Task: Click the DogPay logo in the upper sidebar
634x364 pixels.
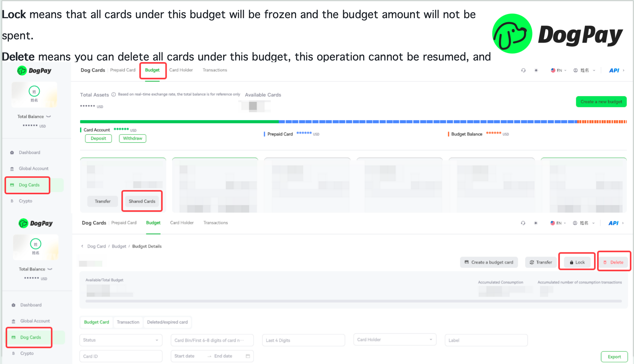Action: click(x=34, y=71)
